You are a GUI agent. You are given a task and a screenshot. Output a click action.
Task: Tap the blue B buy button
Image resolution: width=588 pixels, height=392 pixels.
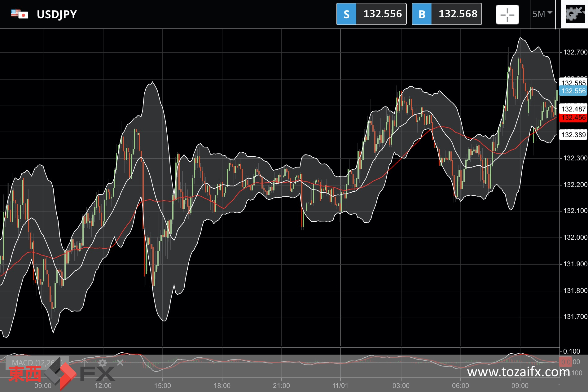[422, 14]
